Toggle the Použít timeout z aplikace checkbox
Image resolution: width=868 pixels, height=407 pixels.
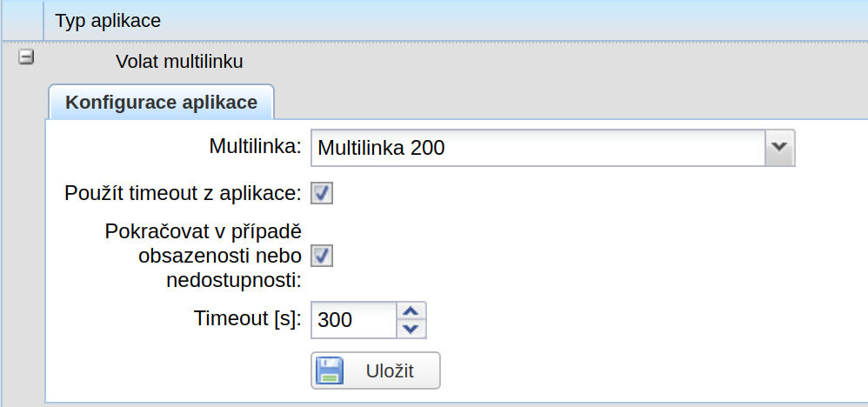[322, 194]
